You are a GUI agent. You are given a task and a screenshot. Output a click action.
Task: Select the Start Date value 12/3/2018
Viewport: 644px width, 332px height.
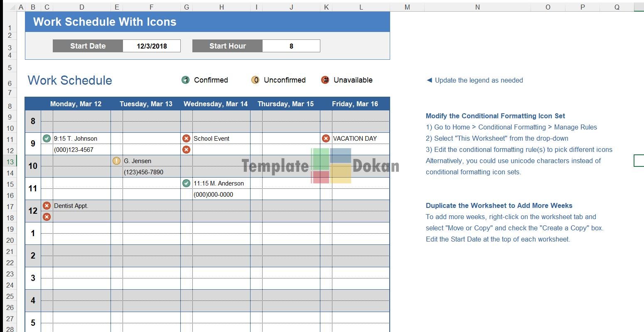pyautogui.click(x=152, y=46)
